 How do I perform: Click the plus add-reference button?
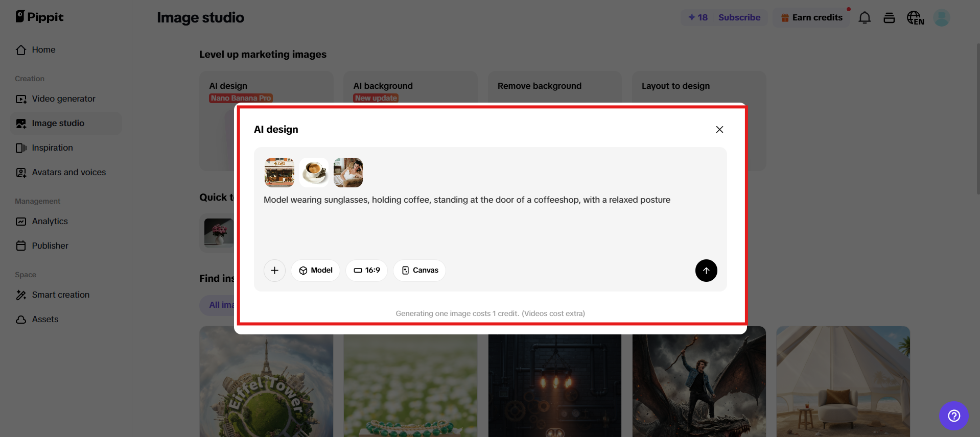(274, 271)
